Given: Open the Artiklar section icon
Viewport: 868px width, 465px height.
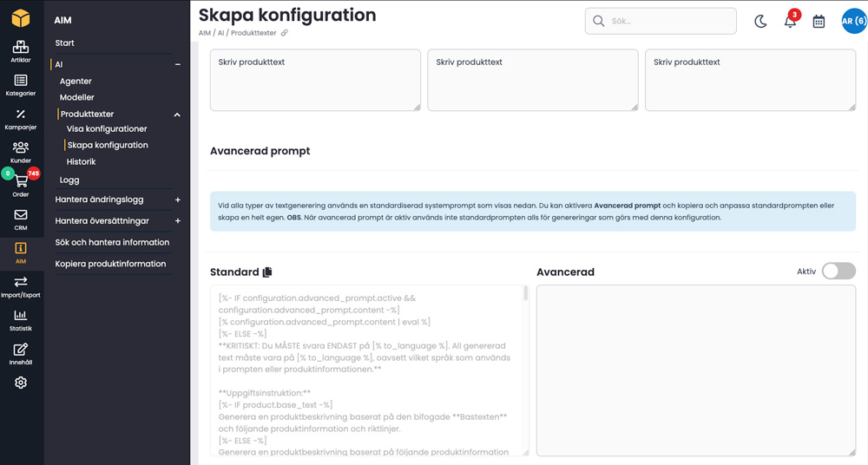Looking at the screenshot, I should point(21,48).
